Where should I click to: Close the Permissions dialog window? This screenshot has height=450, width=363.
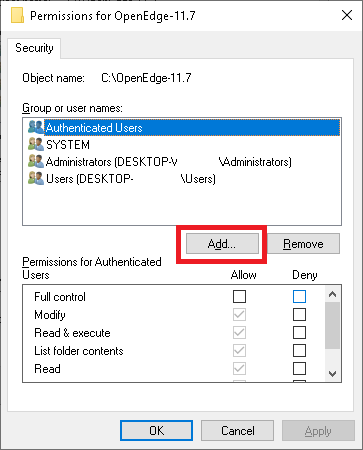point(347,15)
